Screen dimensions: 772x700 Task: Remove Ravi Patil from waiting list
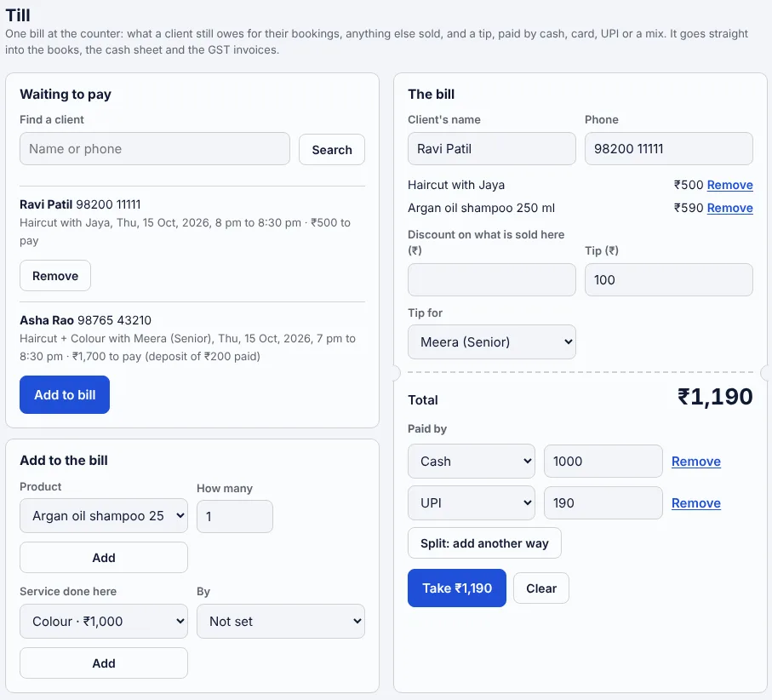pyautogui.click(x=55, y=275)
